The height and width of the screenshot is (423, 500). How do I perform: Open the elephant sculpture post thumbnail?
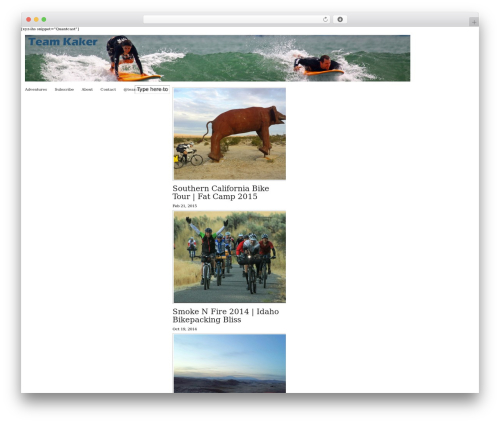coord(230,134)
